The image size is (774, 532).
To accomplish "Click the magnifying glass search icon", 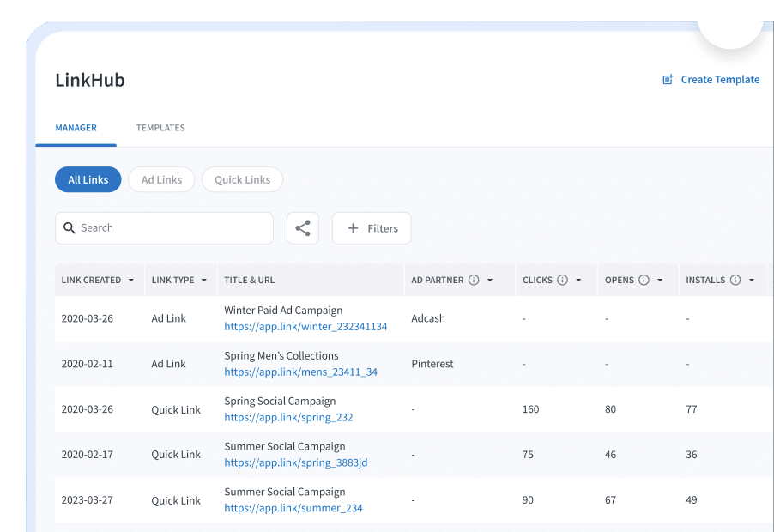I will tap(70, 228).
